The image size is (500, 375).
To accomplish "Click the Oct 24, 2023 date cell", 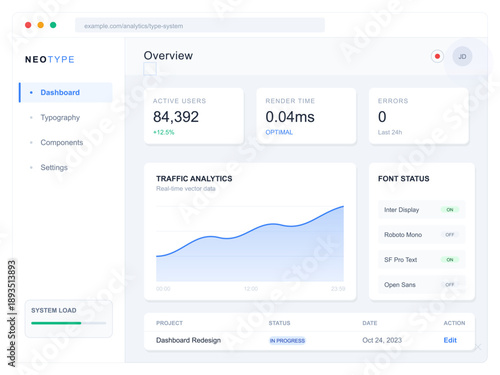I will 382,340.
